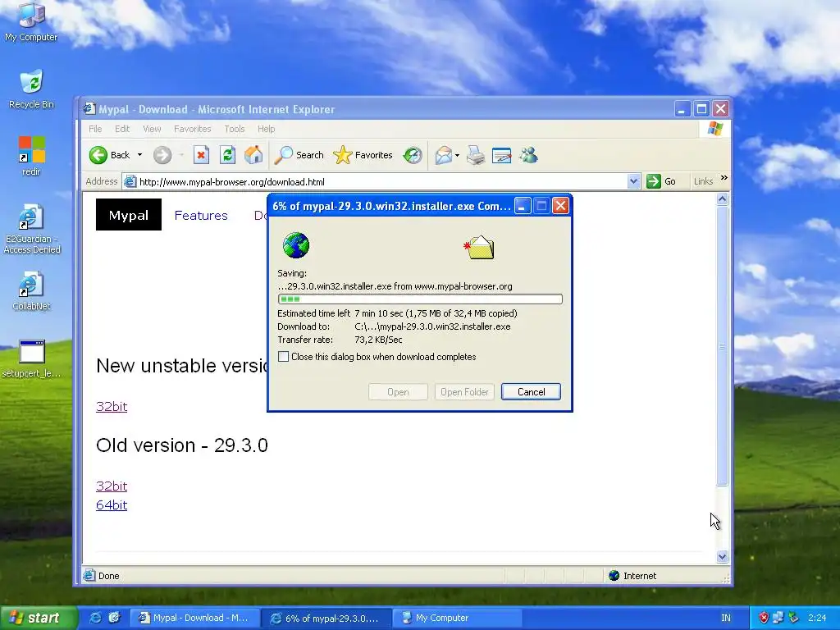Open the Tools menu
This screenshot has height=630, width=840.
pos(234,129)
